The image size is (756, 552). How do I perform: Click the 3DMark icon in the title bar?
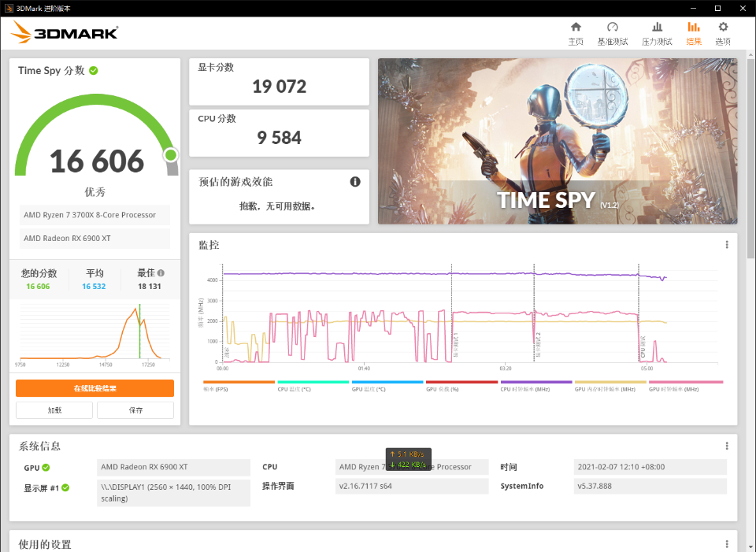8,8
